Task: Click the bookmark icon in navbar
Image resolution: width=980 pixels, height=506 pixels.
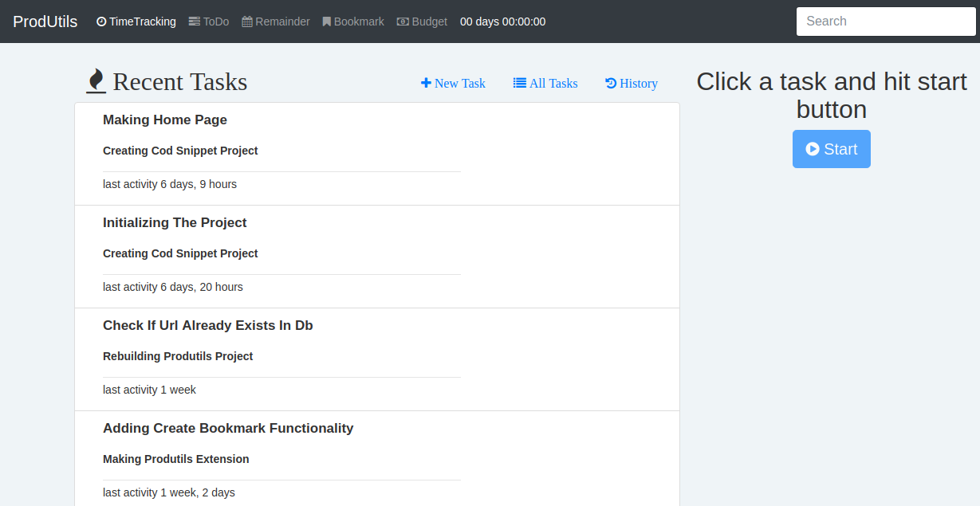Action: tap(327, 22)
